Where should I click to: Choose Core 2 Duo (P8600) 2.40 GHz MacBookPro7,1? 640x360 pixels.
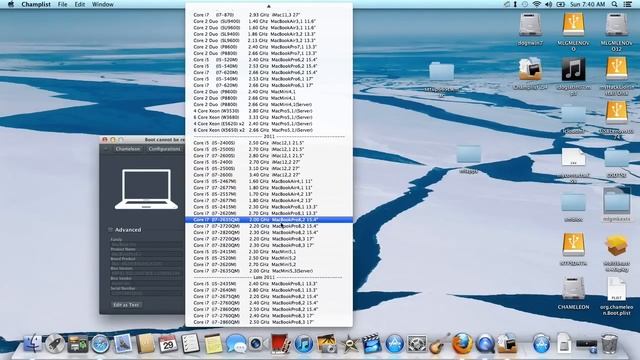[269, 47]
